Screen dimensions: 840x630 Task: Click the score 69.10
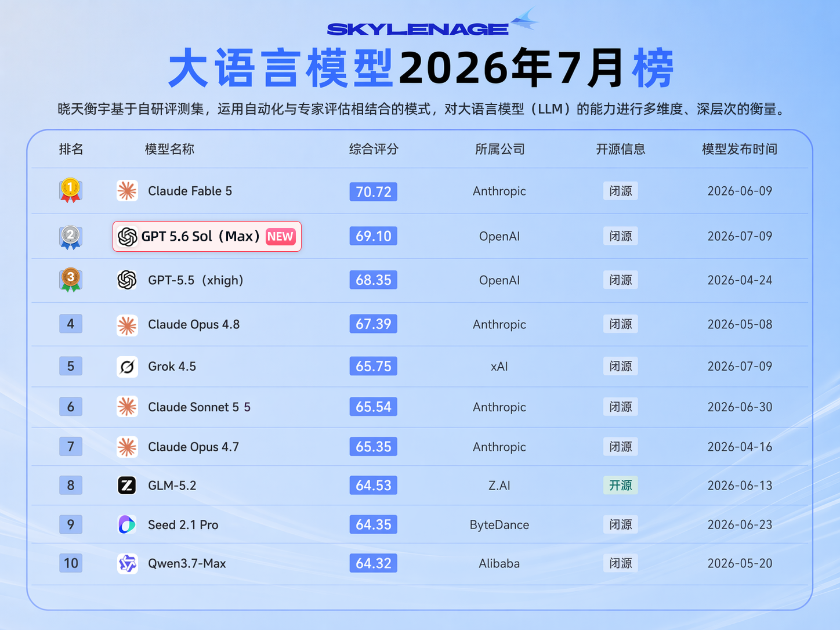[374, 236]
